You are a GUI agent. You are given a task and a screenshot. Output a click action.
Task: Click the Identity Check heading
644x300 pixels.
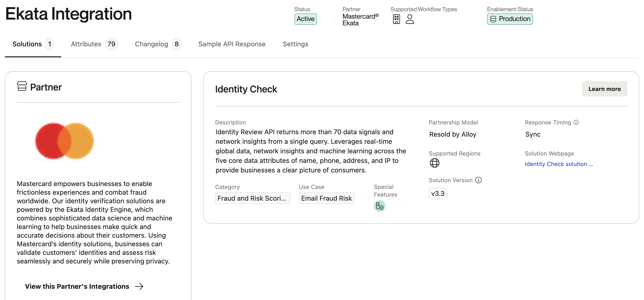pos(246,89)
